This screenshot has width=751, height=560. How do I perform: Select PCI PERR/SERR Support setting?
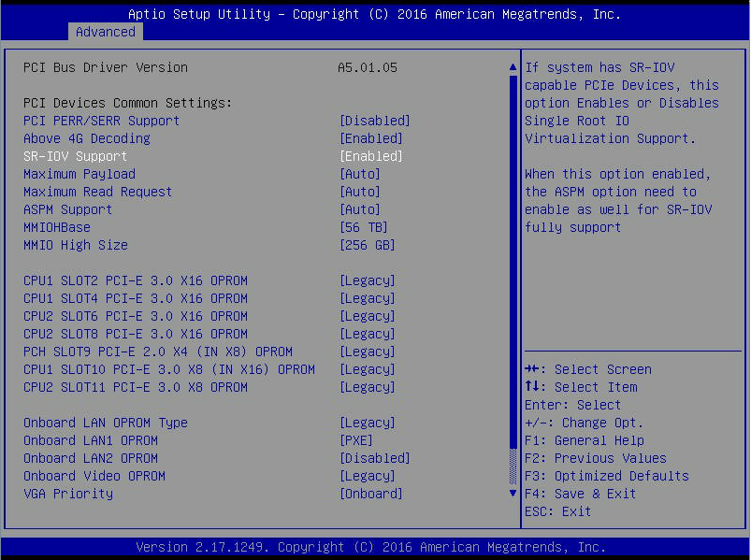pyautogui.click(x=102, y=121)
